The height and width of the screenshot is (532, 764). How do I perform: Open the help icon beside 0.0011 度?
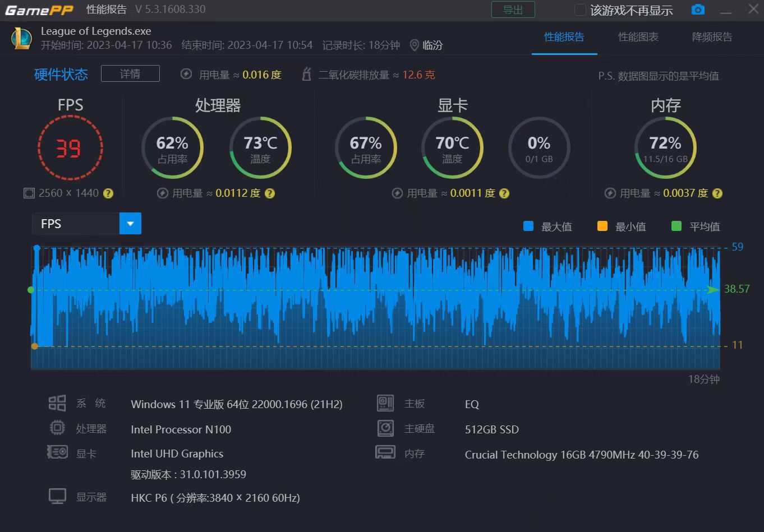coord(504,193)
